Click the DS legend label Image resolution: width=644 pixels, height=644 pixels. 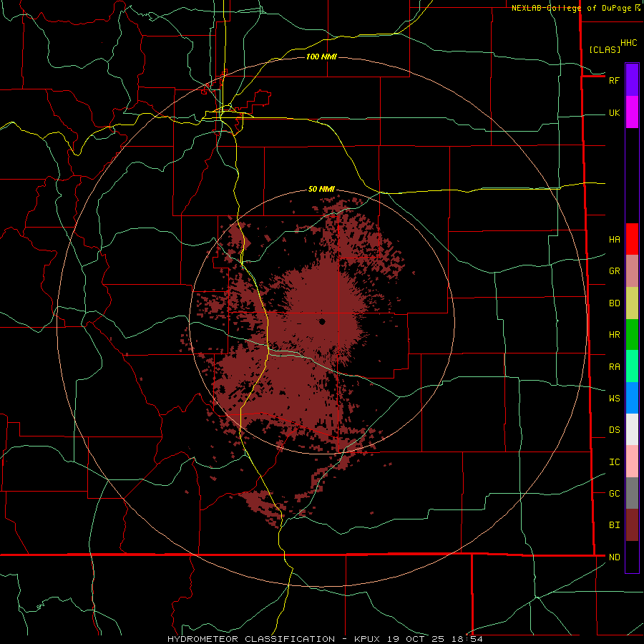click(614, 430)
